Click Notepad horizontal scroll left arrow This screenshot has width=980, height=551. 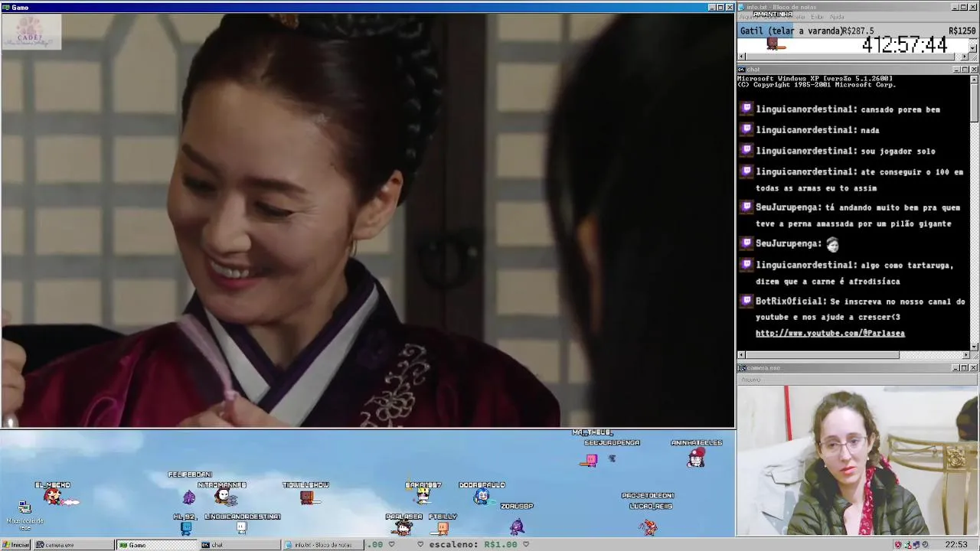[x=741, y=57]
